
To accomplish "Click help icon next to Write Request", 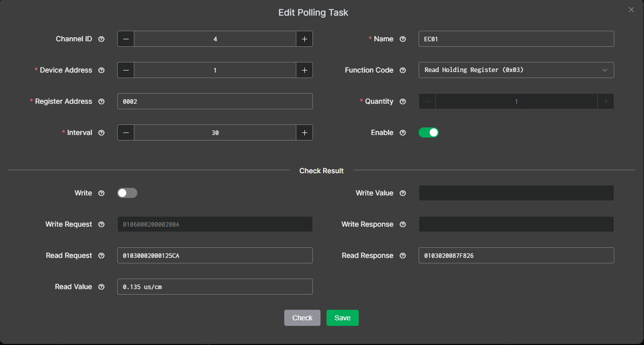I will tap(101, 225).
